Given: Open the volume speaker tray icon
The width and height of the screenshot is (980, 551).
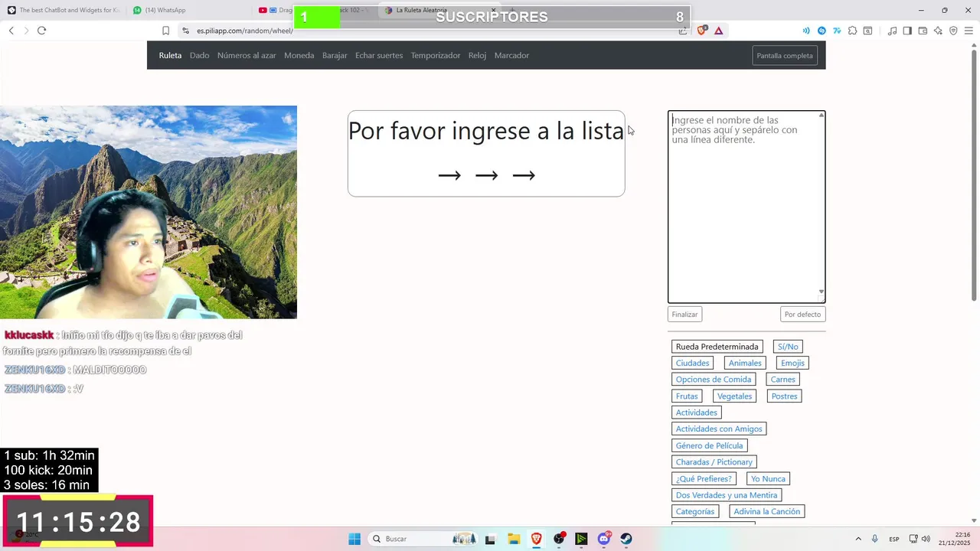Looking at the screenshot, I should click(926, 539).
